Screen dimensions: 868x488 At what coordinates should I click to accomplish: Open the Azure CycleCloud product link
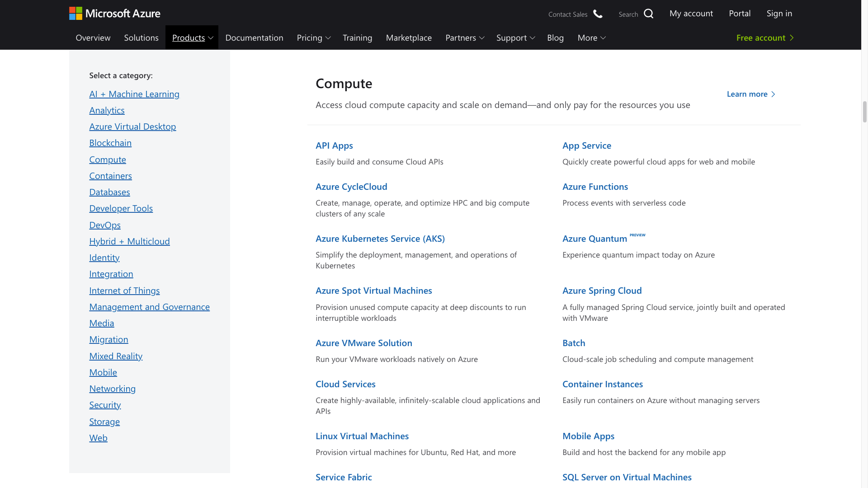[x=351, y=187]
